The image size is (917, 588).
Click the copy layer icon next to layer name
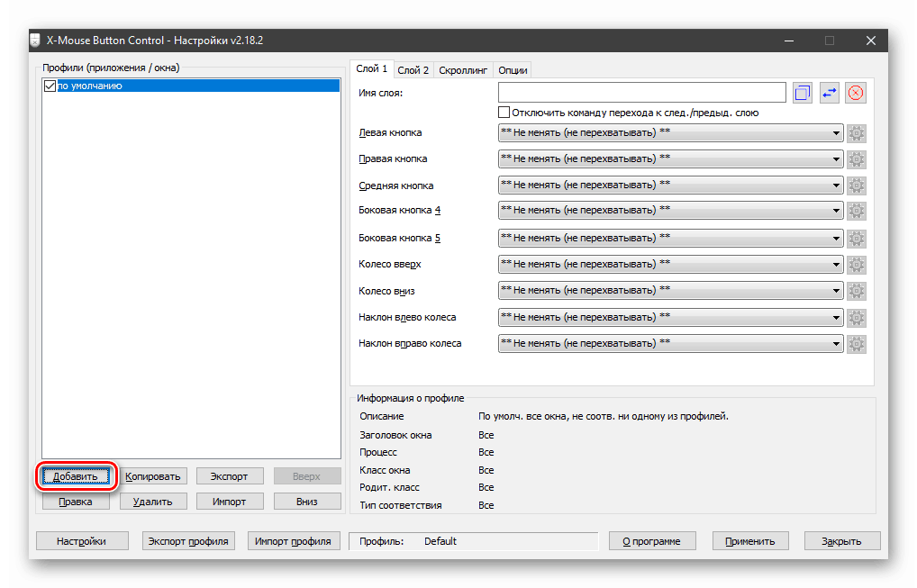[x=803, y=93]
